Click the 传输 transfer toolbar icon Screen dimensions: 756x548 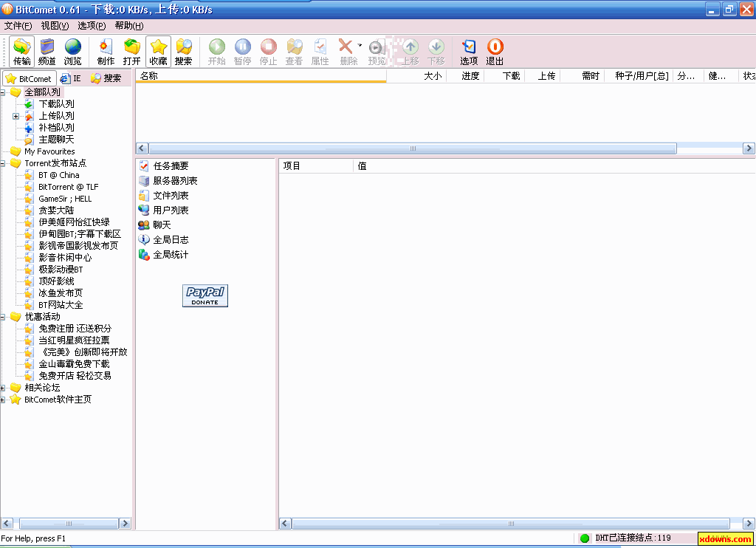tap(21, 51)
